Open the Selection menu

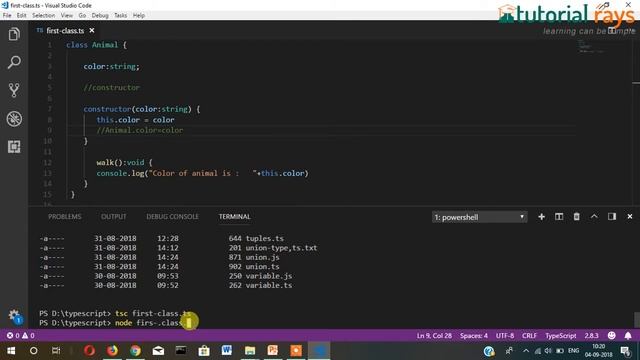pos(44,16)
